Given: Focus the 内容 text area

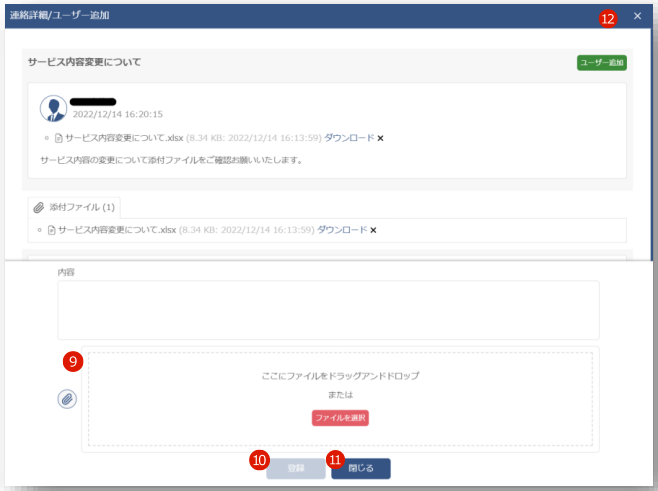Looking at the screenshot, I should pos(328,309).
